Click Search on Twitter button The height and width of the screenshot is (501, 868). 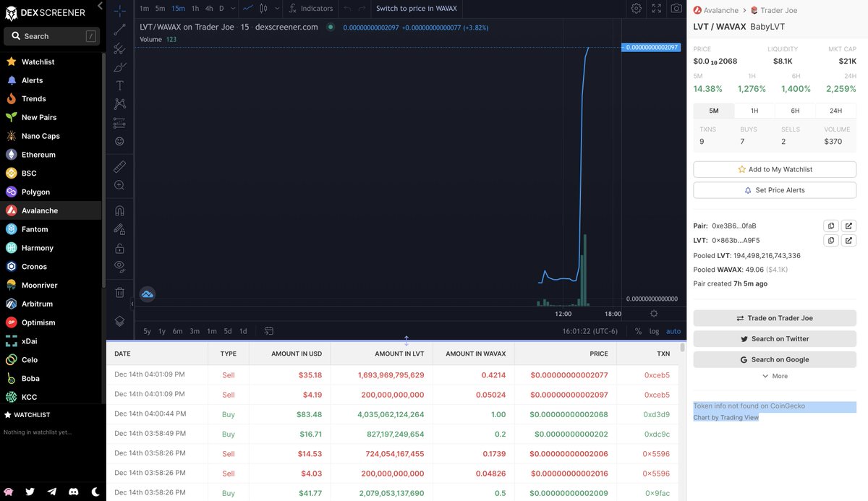(775, 338)
